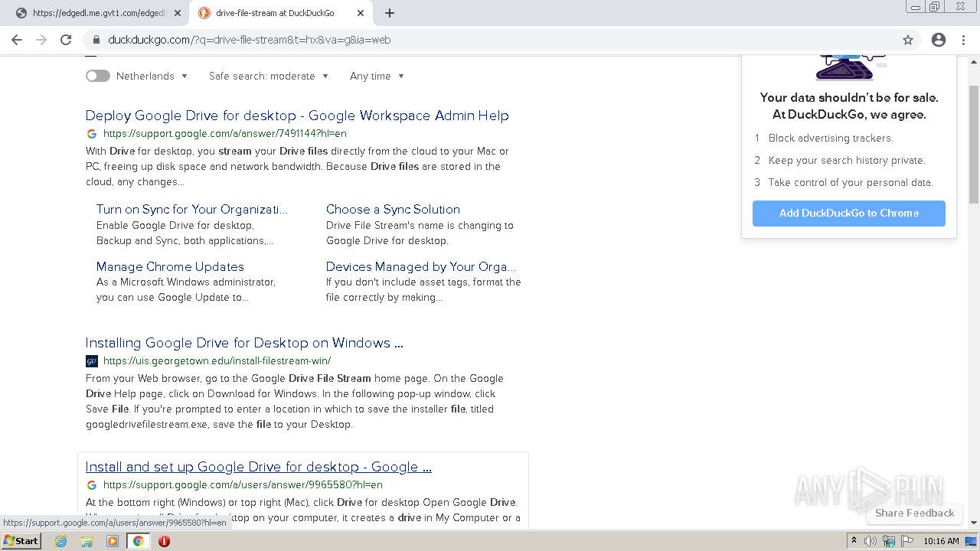
Task: Open the support.google.com/a/users/answer/9965580 URL
Action: click(243, 484)
